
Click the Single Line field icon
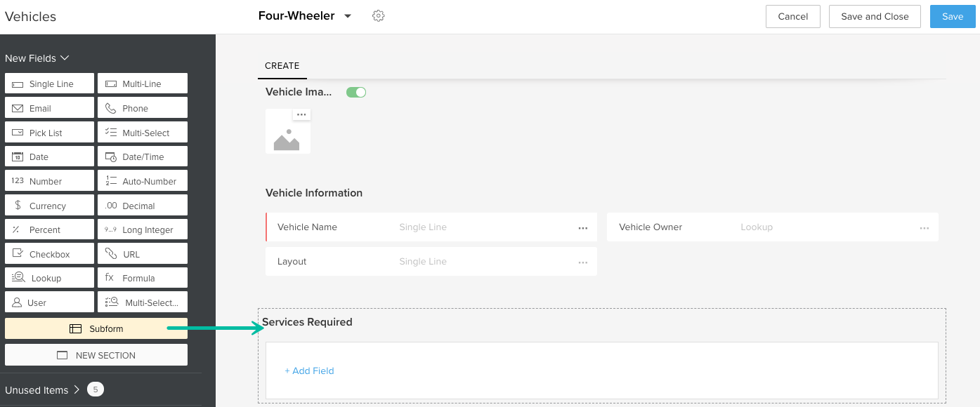coord(18,84)
